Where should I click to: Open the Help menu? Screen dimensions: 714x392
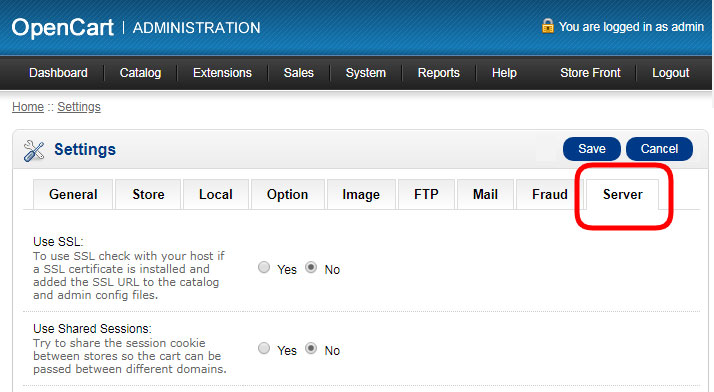click(x=504, y=73)
